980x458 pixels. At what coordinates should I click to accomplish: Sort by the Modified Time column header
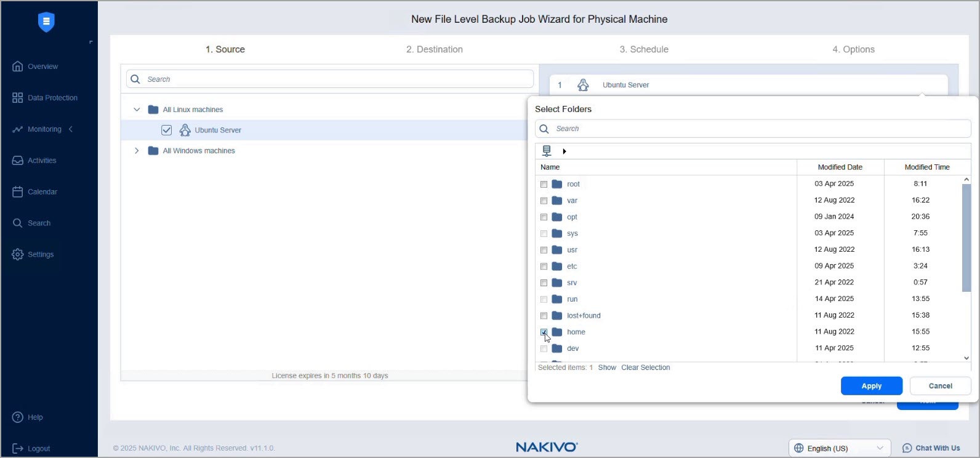(x=927, y=167)
